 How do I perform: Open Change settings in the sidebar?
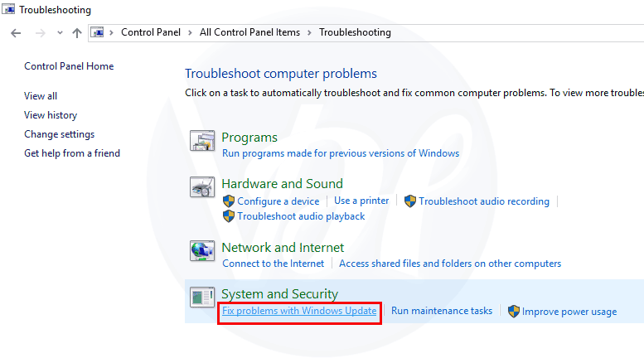coord(59,134)
